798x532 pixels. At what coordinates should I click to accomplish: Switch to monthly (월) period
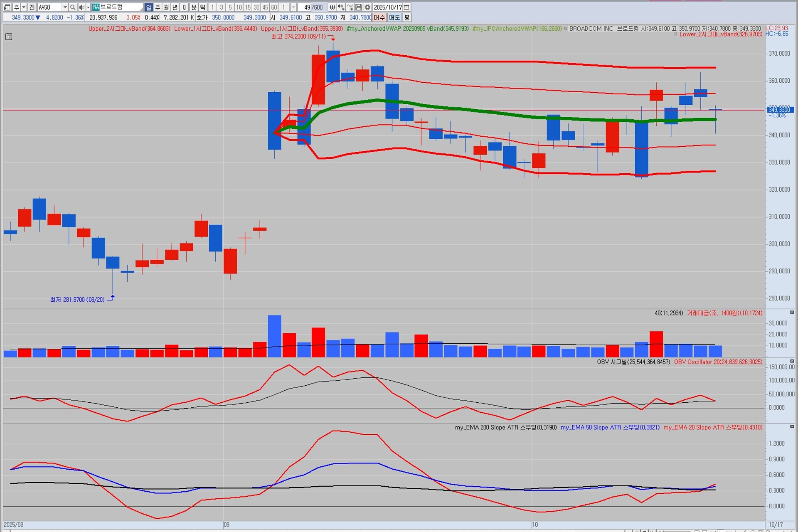(x=166, y=7)
